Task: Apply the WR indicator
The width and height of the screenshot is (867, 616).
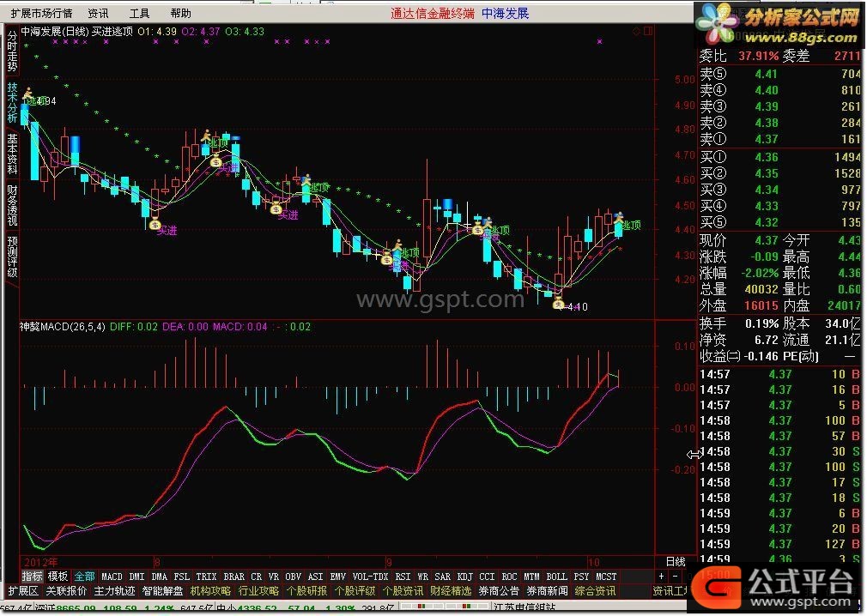Action: [x=423, y=577]
